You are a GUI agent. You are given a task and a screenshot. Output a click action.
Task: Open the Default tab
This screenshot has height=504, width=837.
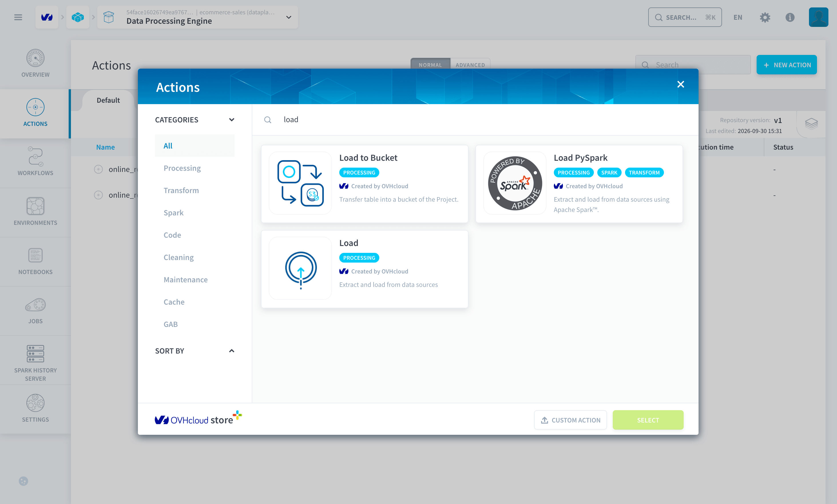pos(108,100)
